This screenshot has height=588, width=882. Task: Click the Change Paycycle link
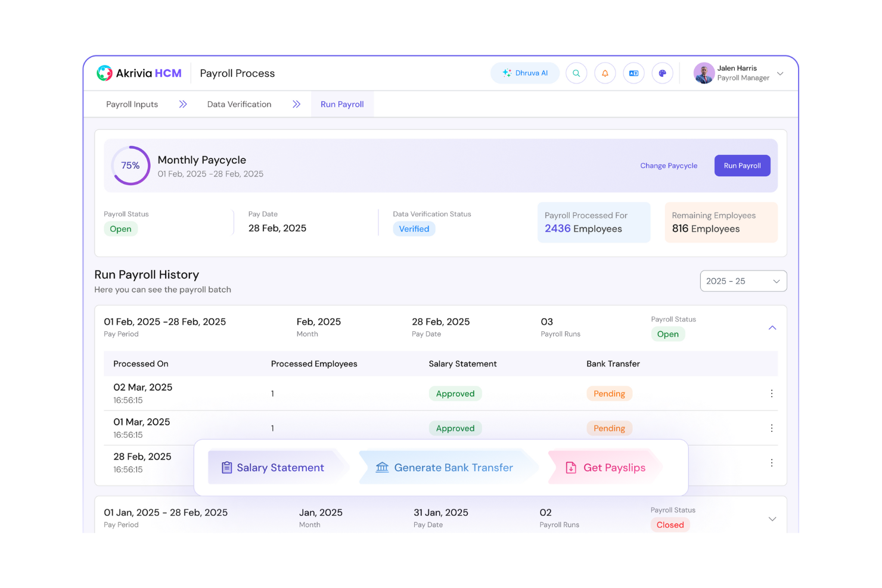(x=669, y=165)
